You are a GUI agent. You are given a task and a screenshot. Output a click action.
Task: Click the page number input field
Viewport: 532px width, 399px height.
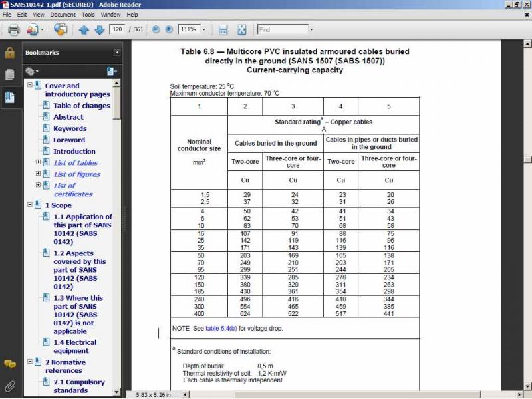(118, 30)
